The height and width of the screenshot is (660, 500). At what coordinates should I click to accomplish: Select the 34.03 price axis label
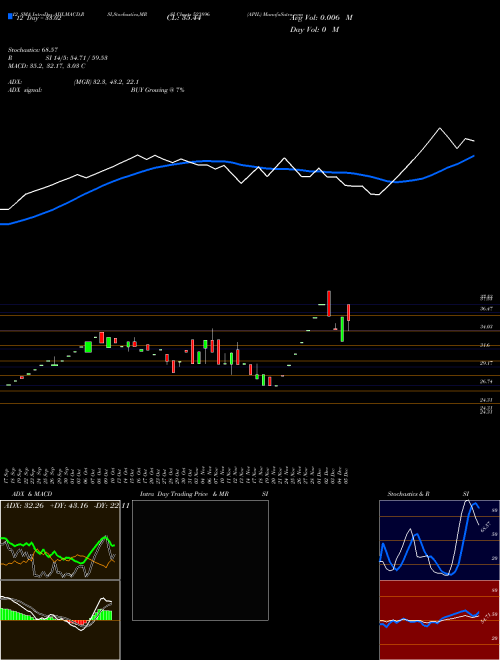coord(486,327)
